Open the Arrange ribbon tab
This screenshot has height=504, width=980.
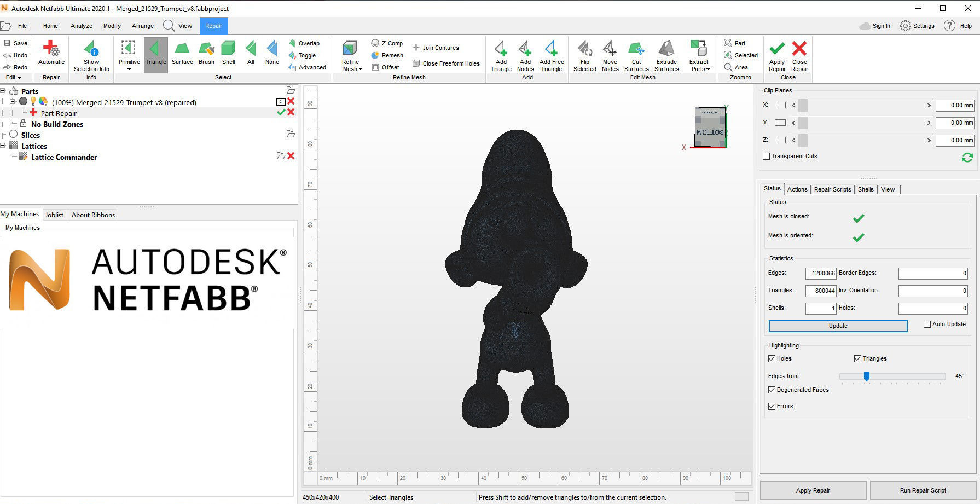point(143,26)
